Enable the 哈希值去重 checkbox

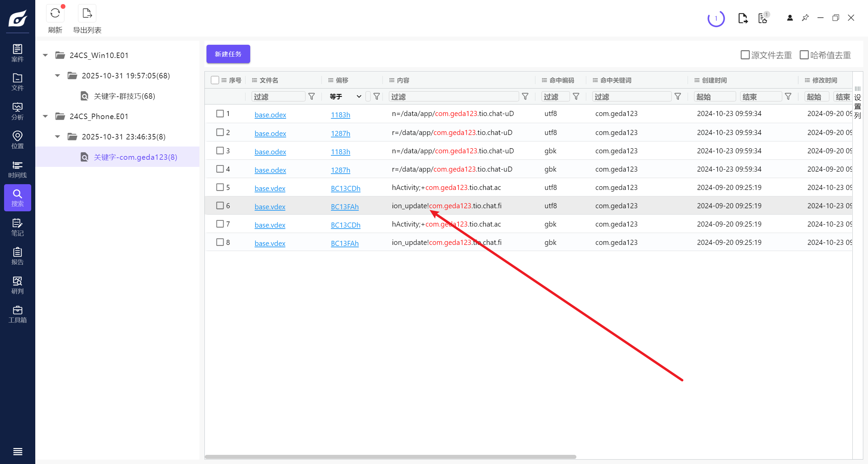pos(804,55)
